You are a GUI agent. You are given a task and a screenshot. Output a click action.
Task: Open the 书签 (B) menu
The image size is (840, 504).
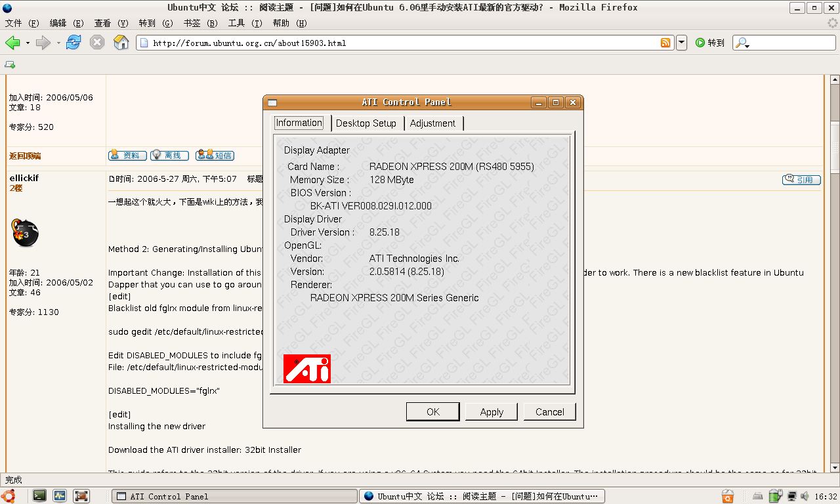click(x=201, y=23)
